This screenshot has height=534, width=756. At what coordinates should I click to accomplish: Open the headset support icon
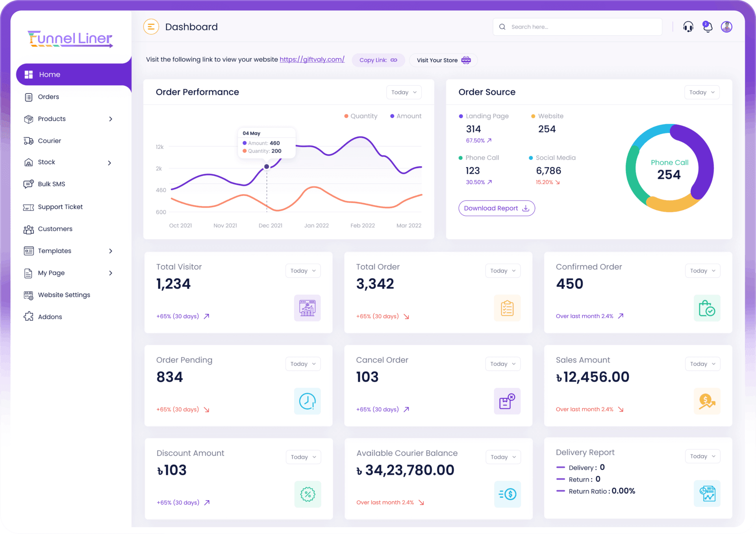pos(688,27)
